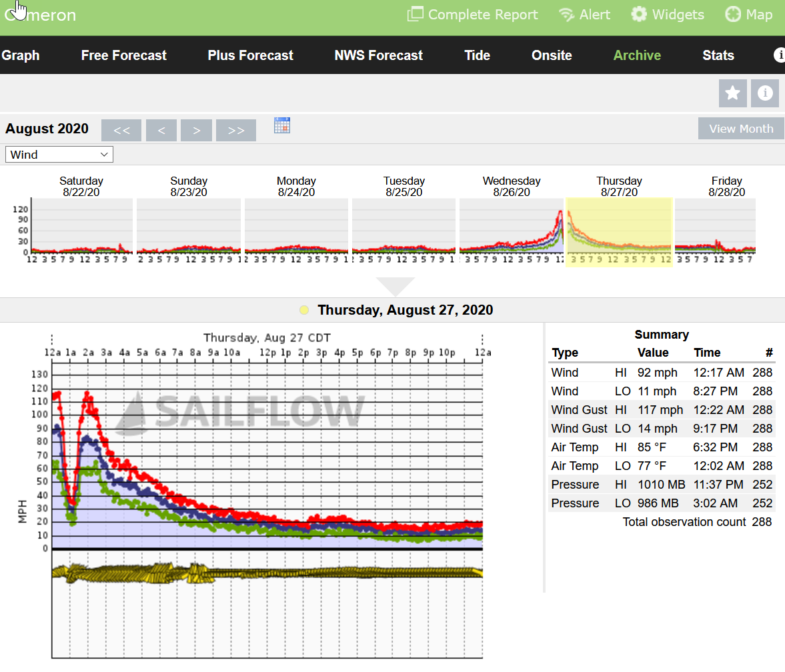Click the View Month button
The height and width of the screenshot is (672, 785).
pos(741,129)
